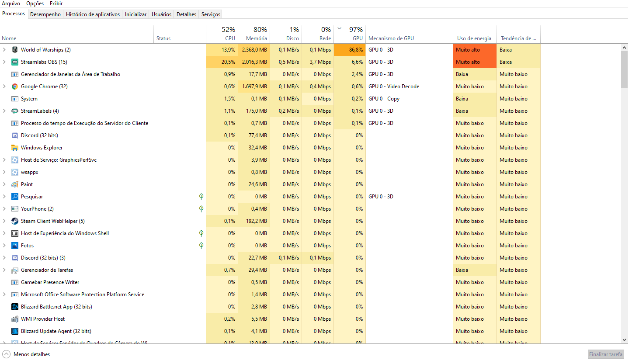Sort by Mecanismo de GPU column header
Viewport: 639px width, 364px height.
click(x=410, y=34)
